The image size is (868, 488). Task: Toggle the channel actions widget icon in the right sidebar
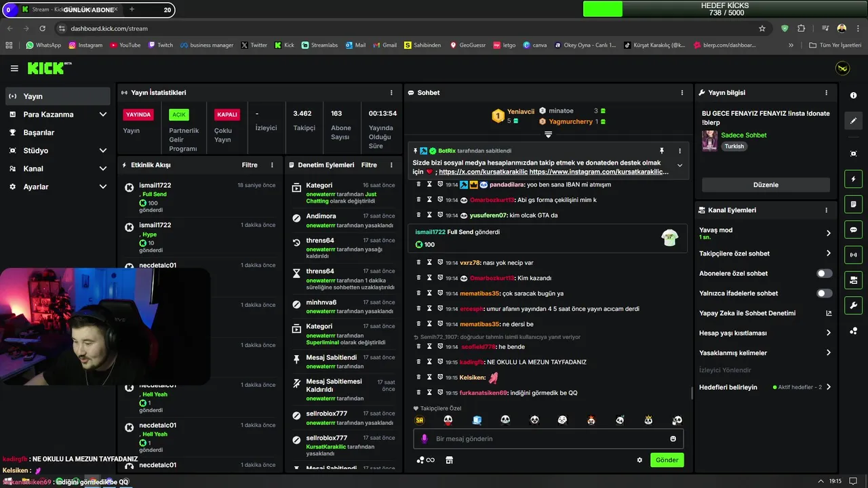853,280
